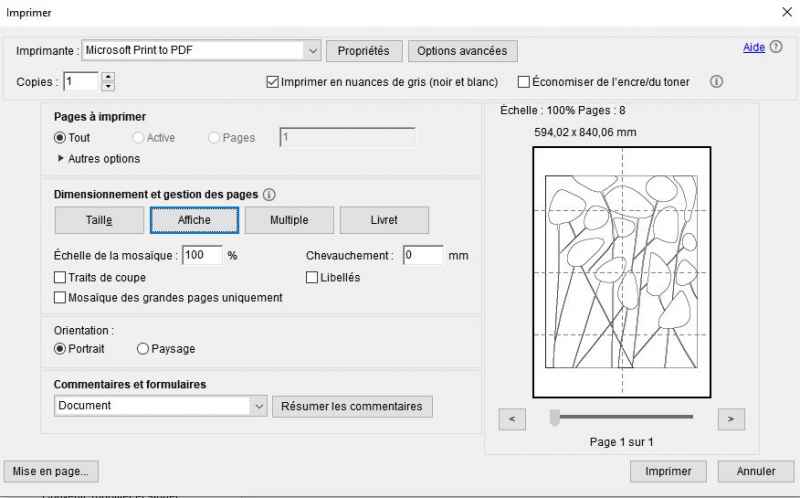Check Mosaïque des grandes pages uniquement
The image size is (800, 498).
[x=60, y=297]
